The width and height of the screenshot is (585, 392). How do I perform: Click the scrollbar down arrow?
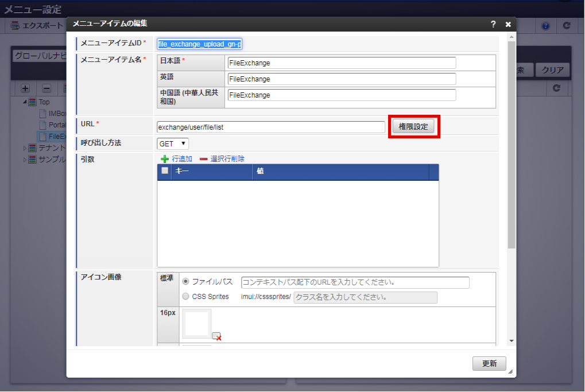click(x=512, y=341)
